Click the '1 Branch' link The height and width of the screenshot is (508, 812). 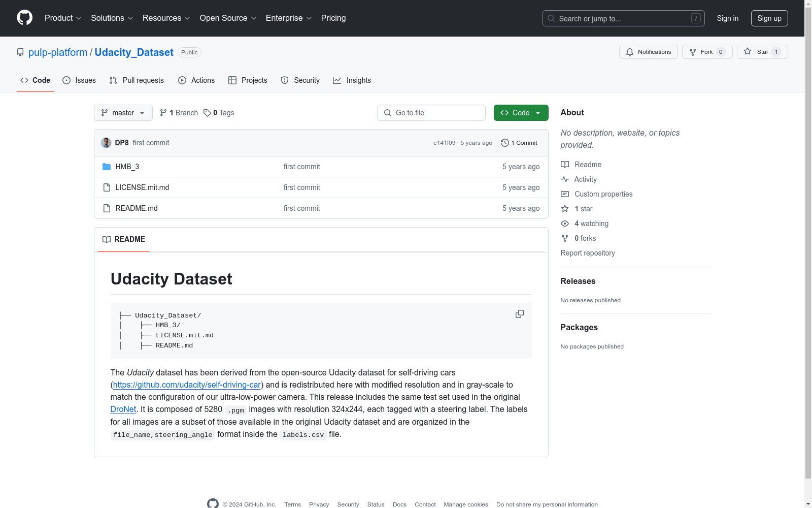[x=179, y=113]
